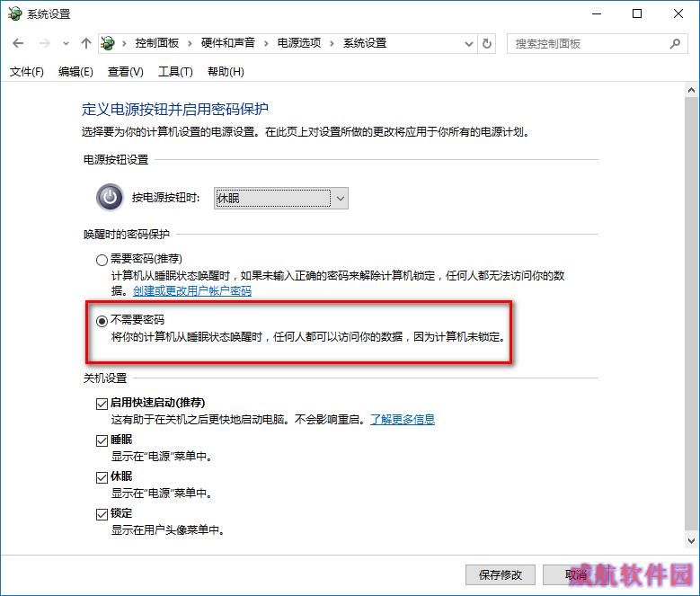Open the 帮助(H) menu
Image resolution: width=700 pixels, height=596 pixels.
tap(226, 71)
